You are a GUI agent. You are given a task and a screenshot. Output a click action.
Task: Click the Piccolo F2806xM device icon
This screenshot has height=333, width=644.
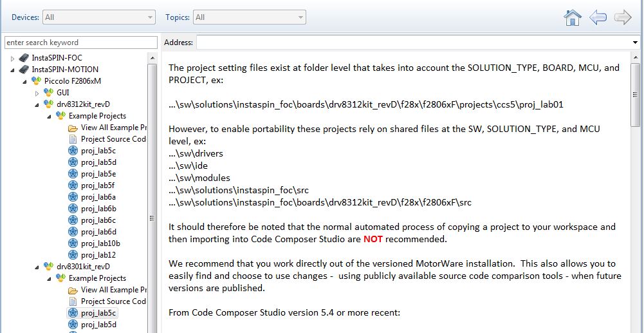[37, 81]
